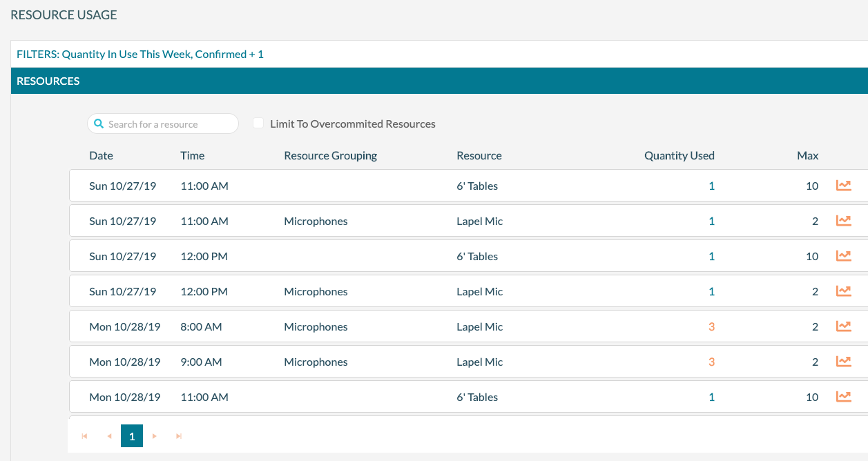Click quantity used 1 for Mon 11:00 AM 6' Tables
The height and width of the screenshot is (461, 868).
pos(711,397)
